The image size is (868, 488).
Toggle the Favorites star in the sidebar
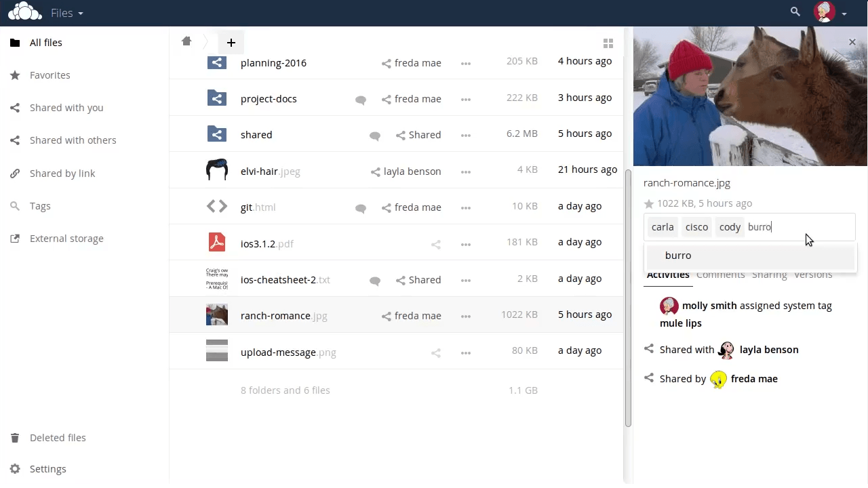click(x=15, y=75)
